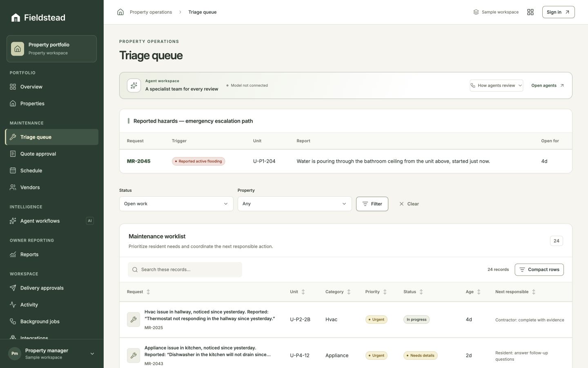The width and height of the screenshot is (588, 368).
Task: Click the Sample workspace label in the header
Action: [x=496, y=12]
